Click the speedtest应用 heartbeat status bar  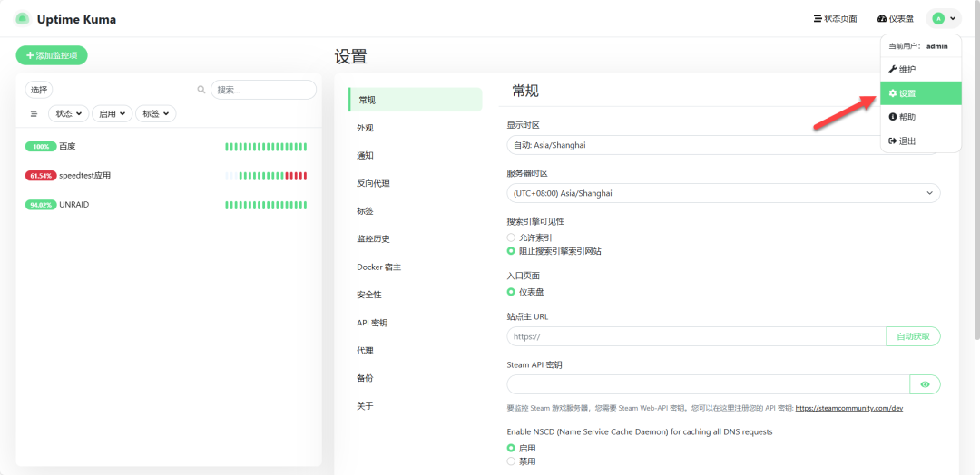pyautogui.click(x=266, y=176)
